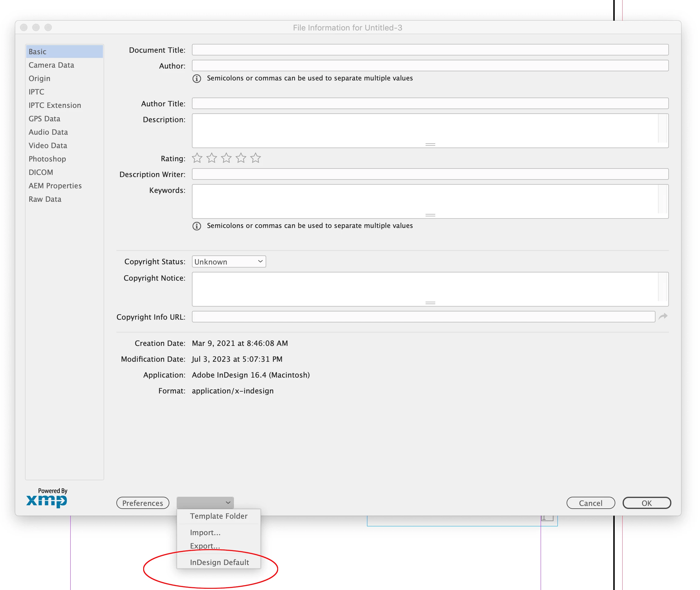Open Template Folder from the menu
The height and width of the screenshot is (590, 700).
tap(219, 516)
